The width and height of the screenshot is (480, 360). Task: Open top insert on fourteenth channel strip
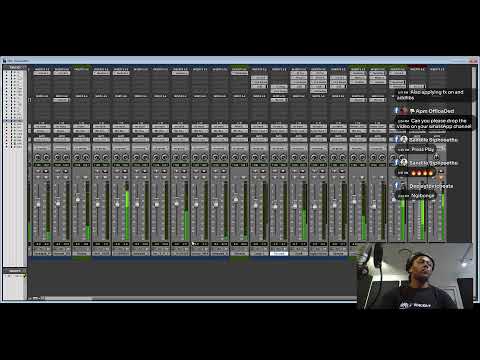298,73
